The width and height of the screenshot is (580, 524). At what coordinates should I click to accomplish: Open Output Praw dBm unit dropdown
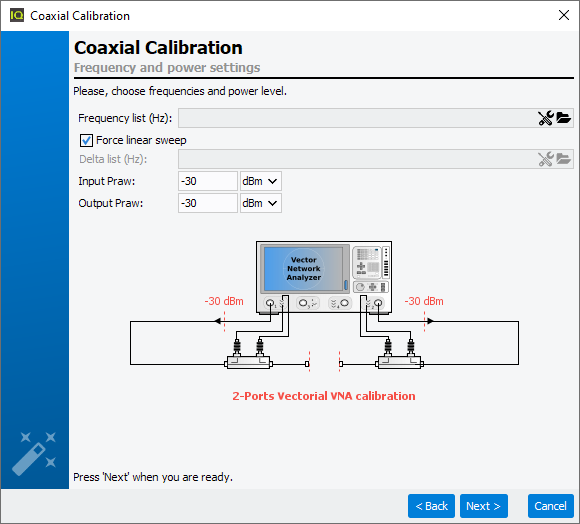(261, 203)
